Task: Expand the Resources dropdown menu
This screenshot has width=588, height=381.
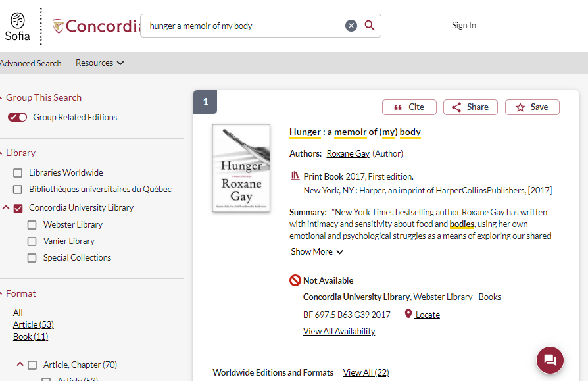Action: tap(99, 63)
